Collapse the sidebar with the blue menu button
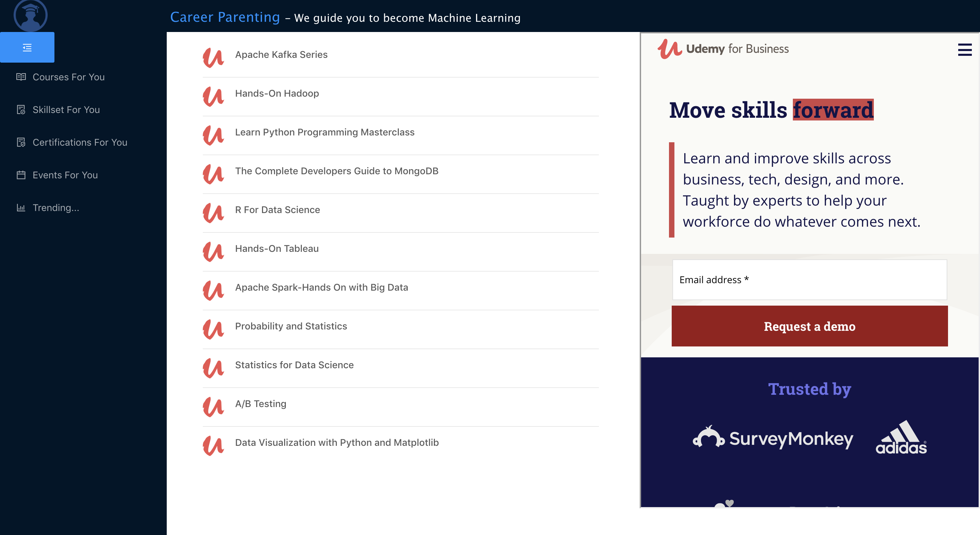Screen dimensions: 980x535 click(27, 48)
